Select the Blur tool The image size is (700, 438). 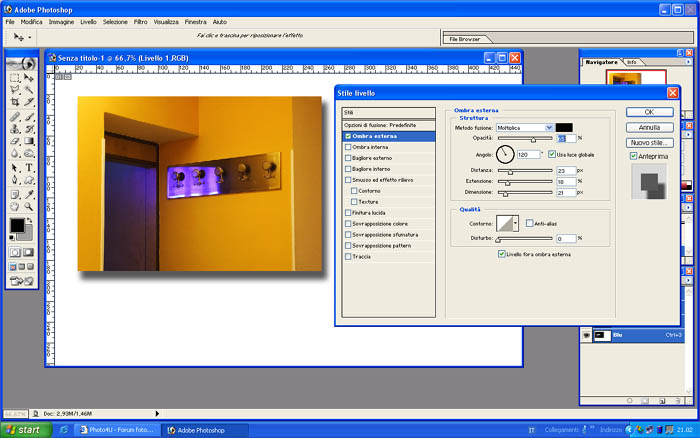tap(15, 153)
